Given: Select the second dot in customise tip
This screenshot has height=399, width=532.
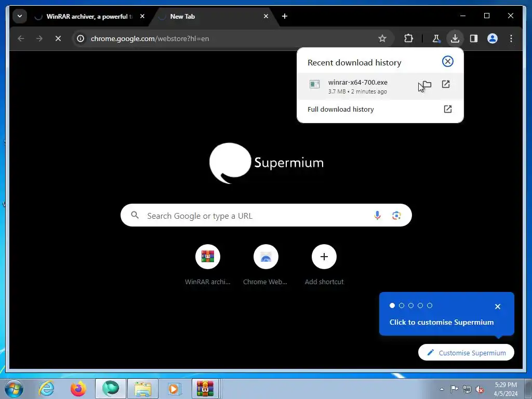Looking at the screenshot, I should pyautogui.click(x=402, y=305).
